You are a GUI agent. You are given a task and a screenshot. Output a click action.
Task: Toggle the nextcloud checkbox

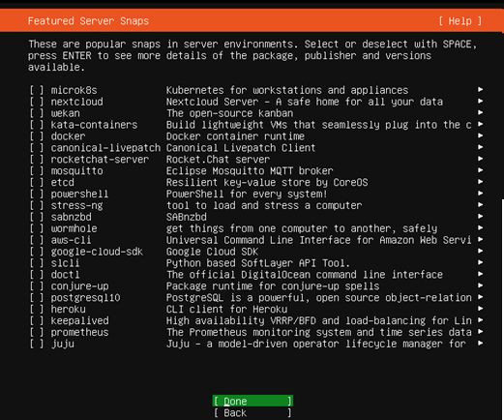coord(37,102)
